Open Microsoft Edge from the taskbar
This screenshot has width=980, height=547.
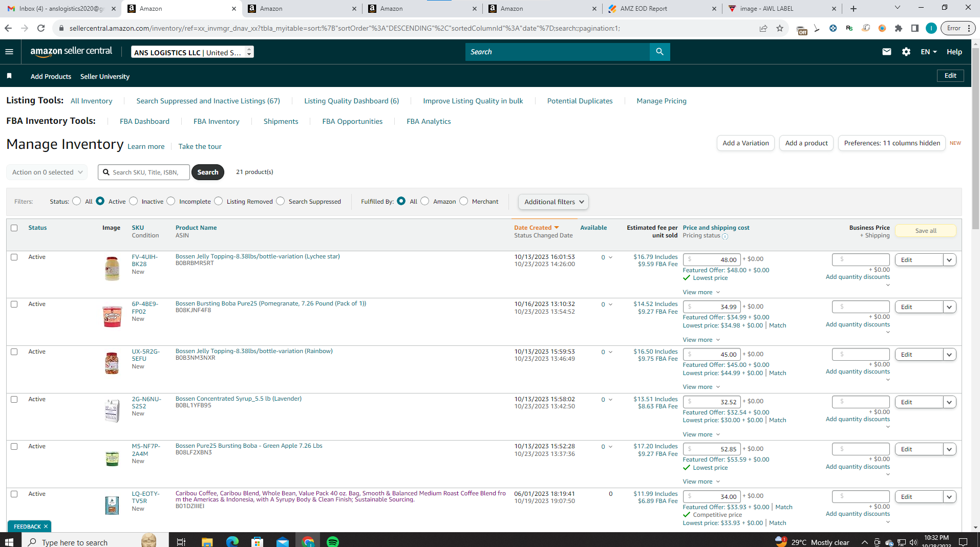pos(232,541)
